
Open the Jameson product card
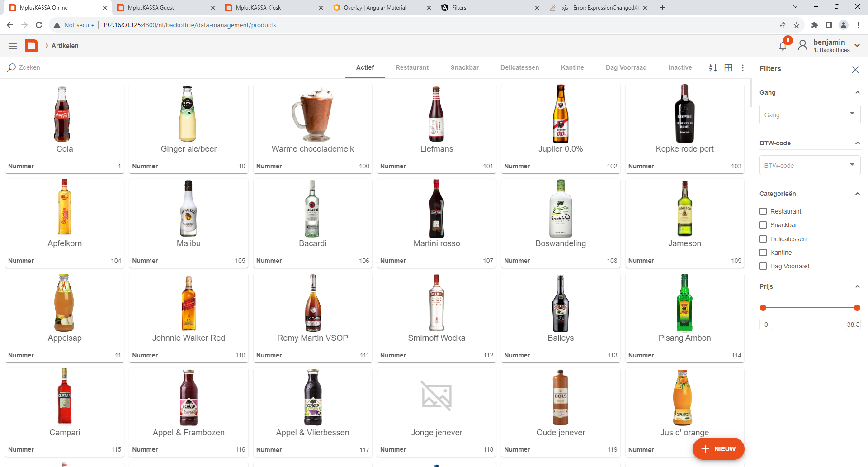[x=684, y=223]
